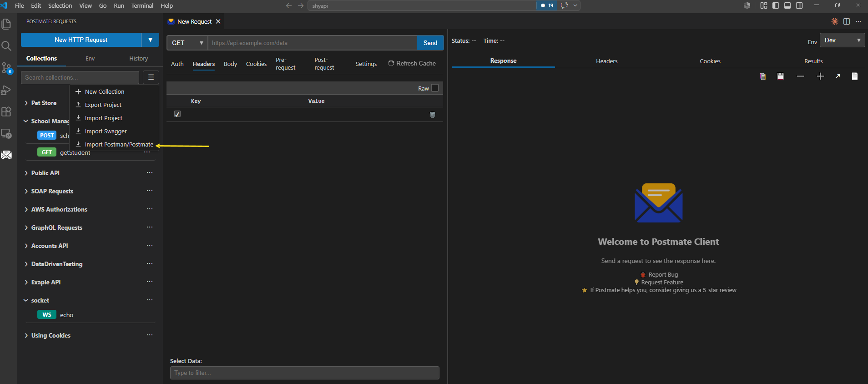Image resolution: width=868 pixels, height=384 pixels.
Task: Click Refresh Cache
Action: pyautogui.click(x=412, y=63)
